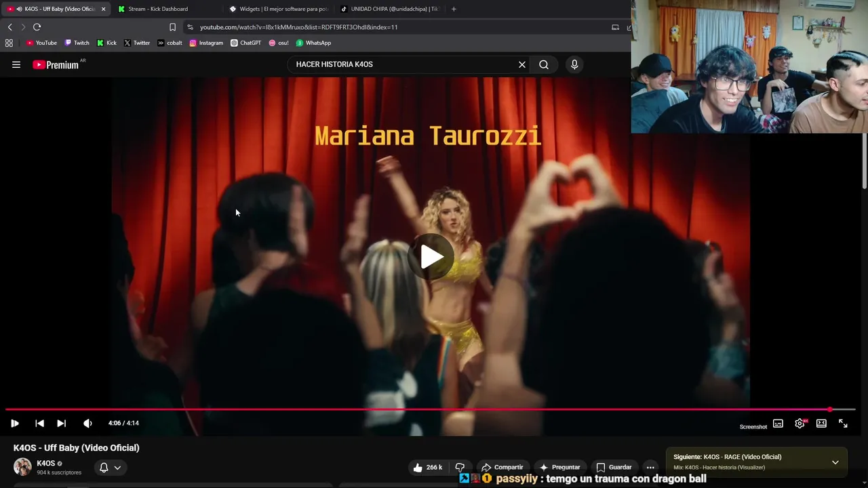Open the K4OS channel name link
The height and width of the screenshot is (488, 868).
[x=46, y=464]
